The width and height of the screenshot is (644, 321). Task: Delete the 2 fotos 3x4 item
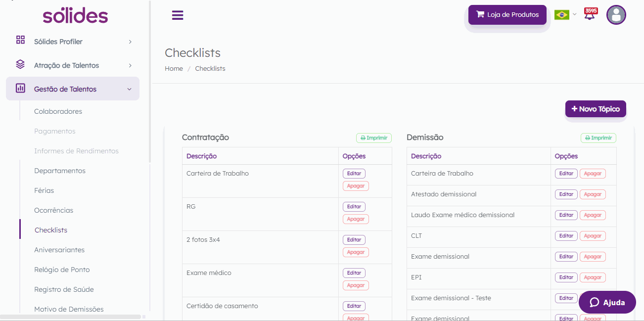click(356, 252)
